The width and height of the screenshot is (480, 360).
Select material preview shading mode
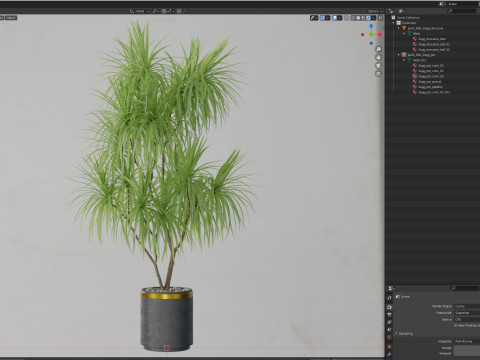(x=363, y=18)
